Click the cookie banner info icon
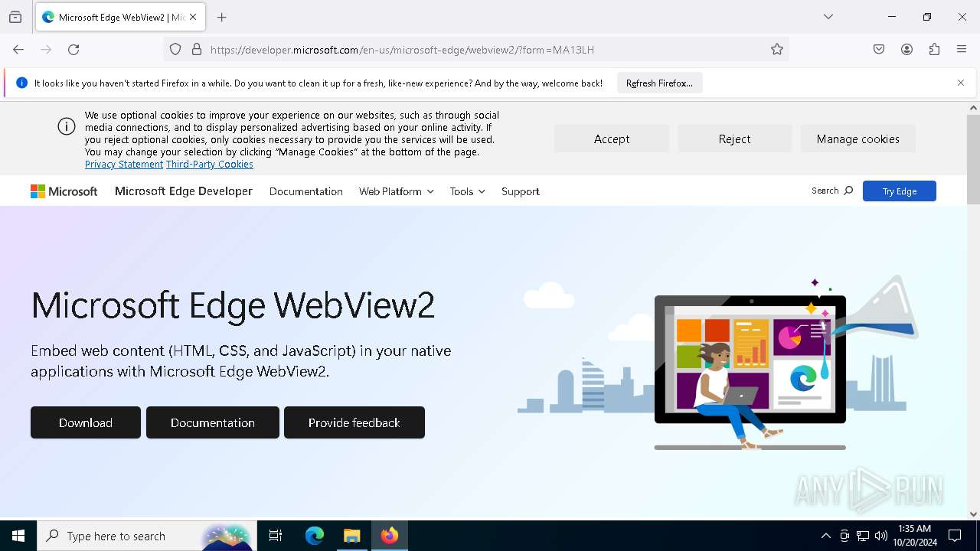 pyautogui.click(x=67, y=127)
